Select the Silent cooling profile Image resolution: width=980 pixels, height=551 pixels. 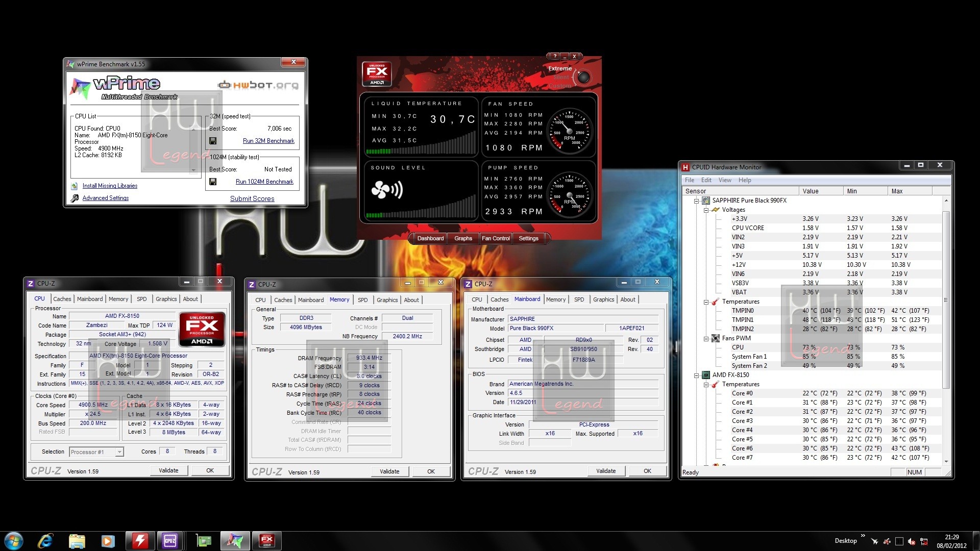tap(561, 78)
